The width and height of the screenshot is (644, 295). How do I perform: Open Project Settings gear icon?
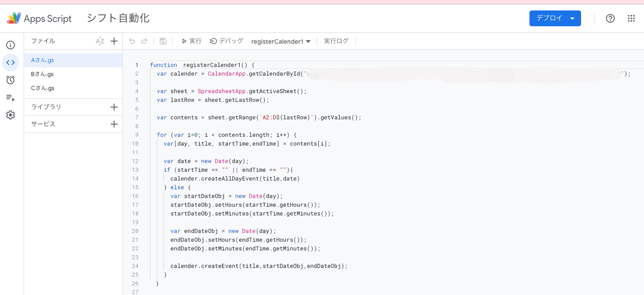tap(10, 115)
